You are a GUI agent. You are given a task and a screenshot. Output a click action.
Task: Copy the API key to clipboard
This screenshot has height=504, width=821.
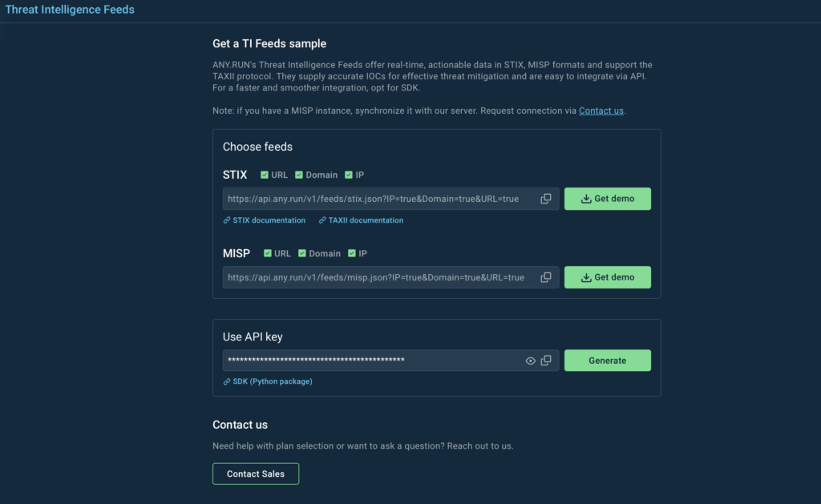coord(546,361)
